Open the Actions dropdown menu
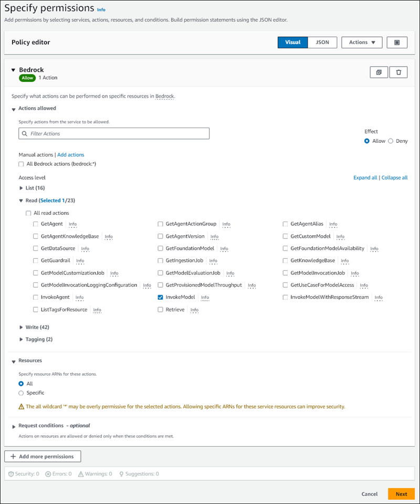This screenshot has width=420, height=504. point(362,43)
